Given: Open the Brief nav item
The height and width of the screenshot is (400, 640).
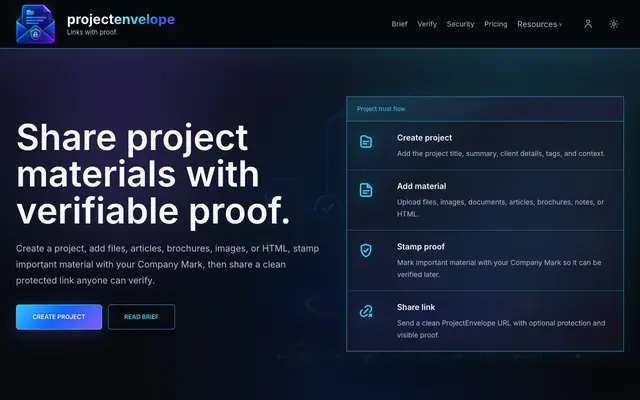Looking at the screenshot, I should 399,24.
